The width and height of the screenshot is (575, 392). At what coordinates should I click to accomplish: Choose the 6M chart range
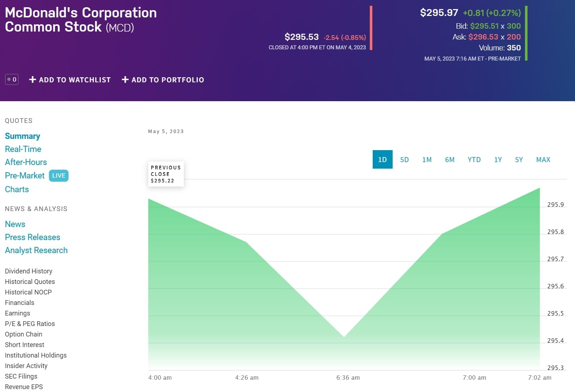coord(450,160)
